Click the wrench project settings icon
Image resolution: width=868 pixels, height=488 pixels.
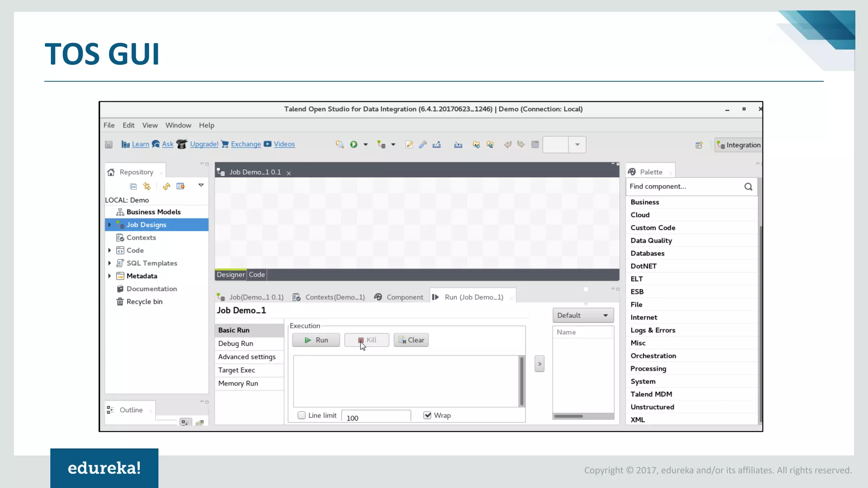tap(423, 144)
